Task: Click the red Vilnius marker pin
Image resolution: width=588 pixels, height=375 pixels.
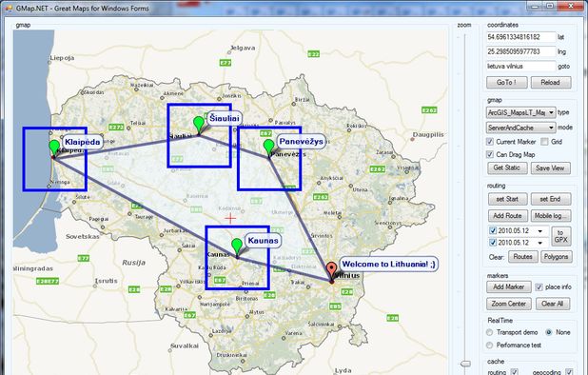Action: (x=331, y=271)
